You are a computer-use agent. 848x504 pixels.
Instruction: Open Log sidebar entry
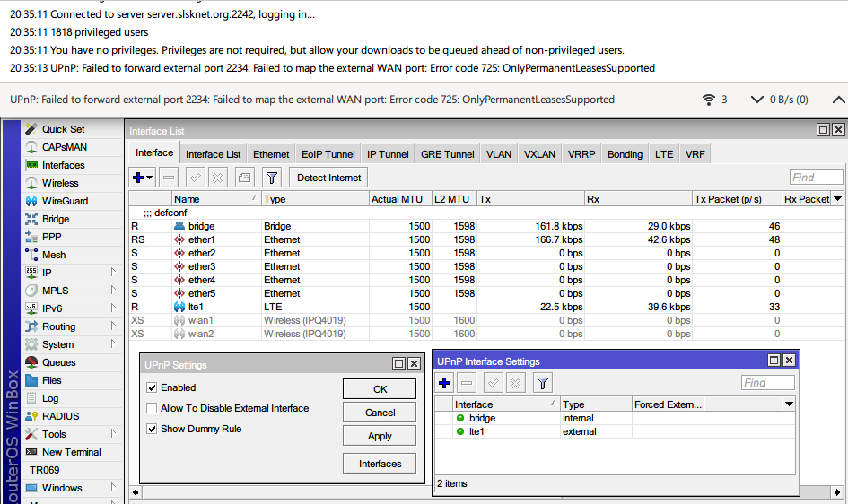49,398
